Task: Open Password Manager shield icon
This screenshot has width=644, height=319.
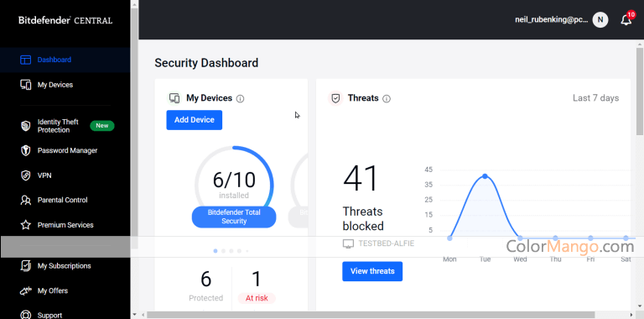Action: pyautogui.click(x=26, y=150)
